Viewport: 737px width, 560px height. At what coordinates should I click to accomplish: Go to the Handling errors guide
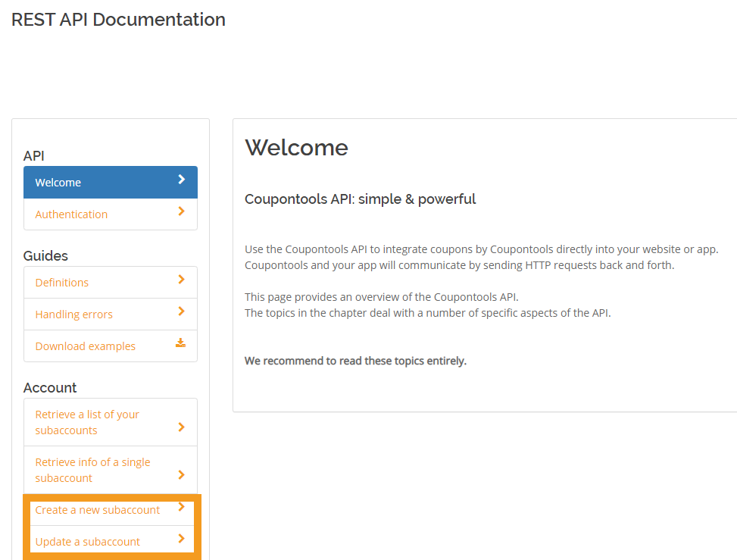(73, 314)
